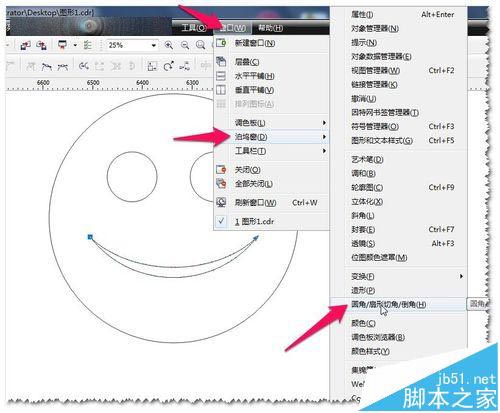The image size is (500, 413).
Task: Click the third zoom magnifier icon
Action: tap(200, 45)
